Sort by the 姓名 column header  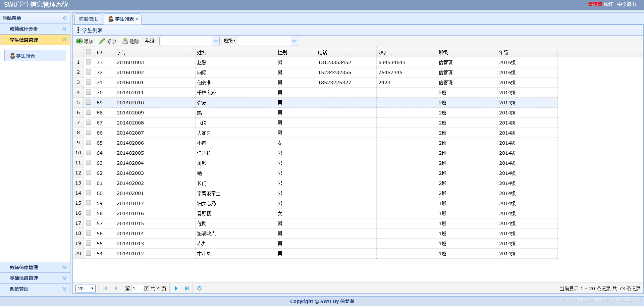tap(235, 52)
